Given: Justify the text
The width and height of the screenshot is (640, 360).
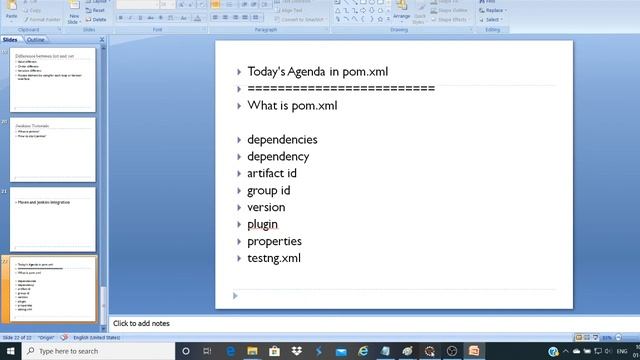Looking at the screenshot, I should click(x=245, y=17).
